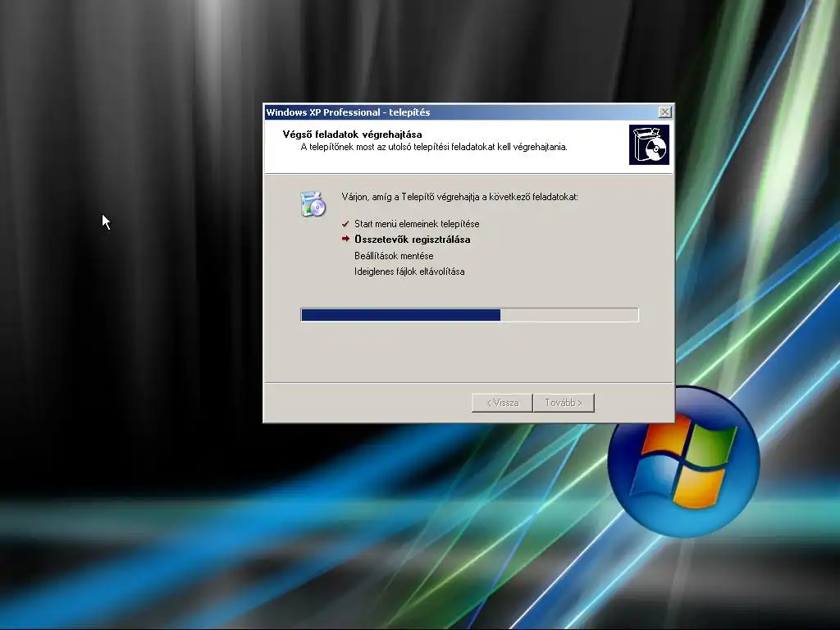
Task: Click the red arrow beside Összetevők regisztrálása
Action: click(345, 239)
